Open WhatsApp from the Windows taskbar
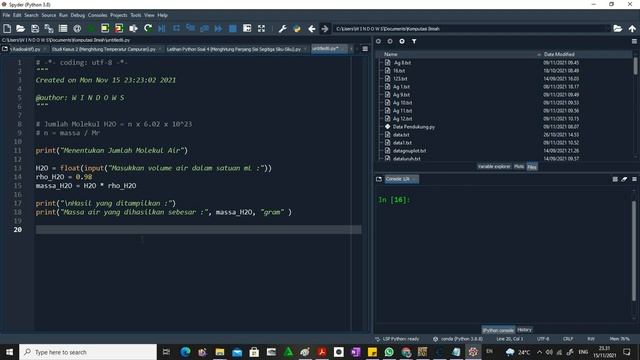 (389, 352)
